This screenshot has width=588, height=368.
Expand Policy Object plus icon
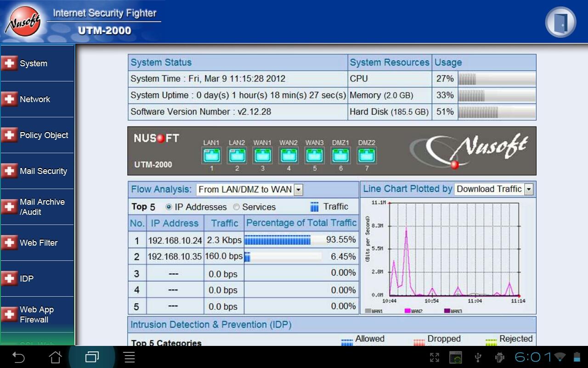(x=9, y=135)
